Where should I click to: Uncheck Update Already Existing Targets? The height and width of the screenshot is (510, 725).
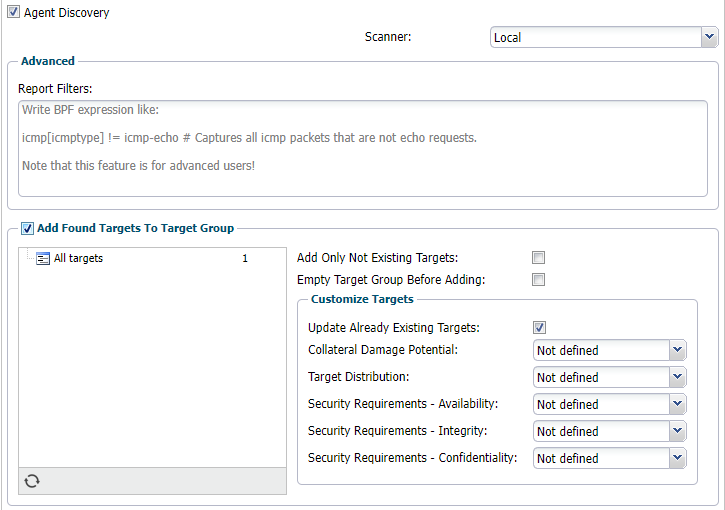(x=539, y=327)
